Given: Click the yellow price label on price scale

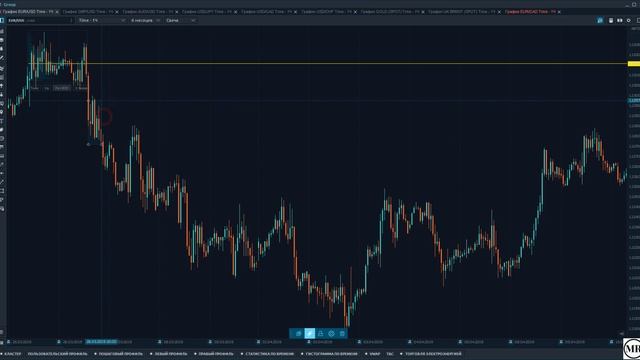Looking at the screenshot, I should pos(633,64).
